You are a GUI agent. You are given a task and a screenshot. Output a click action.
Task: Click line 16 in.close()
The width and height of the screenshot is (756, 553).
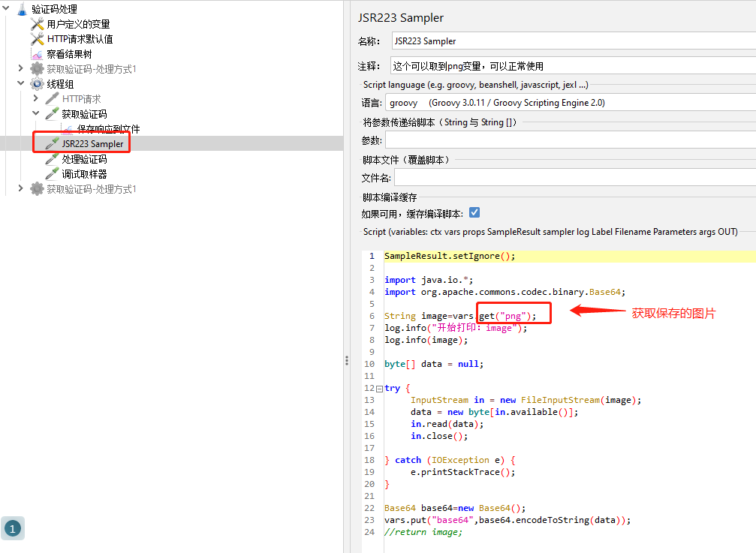439,436
